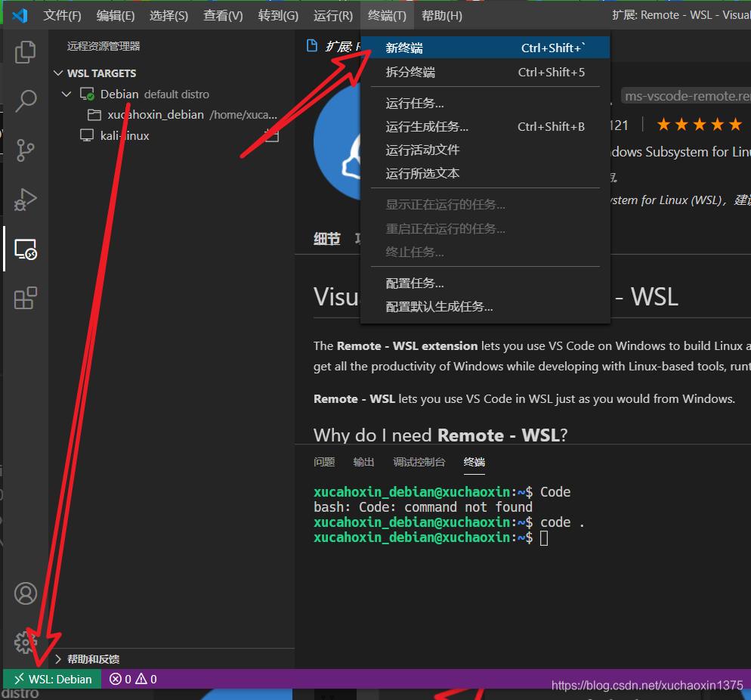751x700 pixels.
Task: Click the 远程资源管理器 panel title
Action: pyautogui.click(x=104, y=46)
